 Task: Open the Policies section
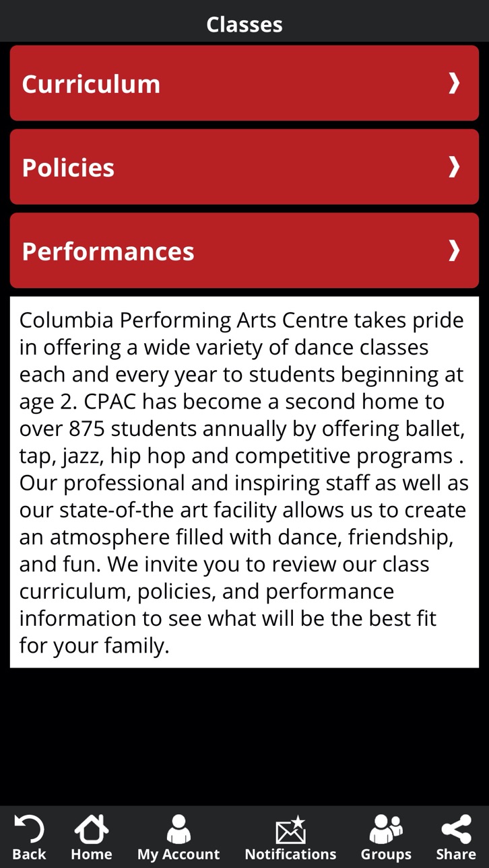tap(244, 167)
